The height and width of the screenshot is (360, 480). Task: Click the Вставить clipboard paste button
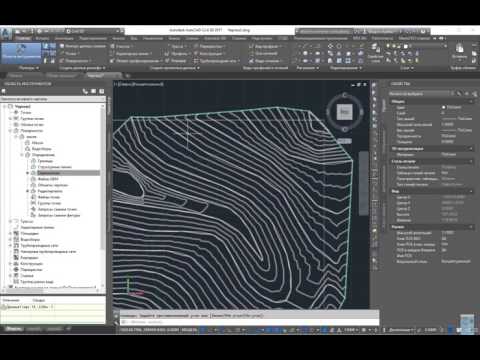(x=460, y=52)
